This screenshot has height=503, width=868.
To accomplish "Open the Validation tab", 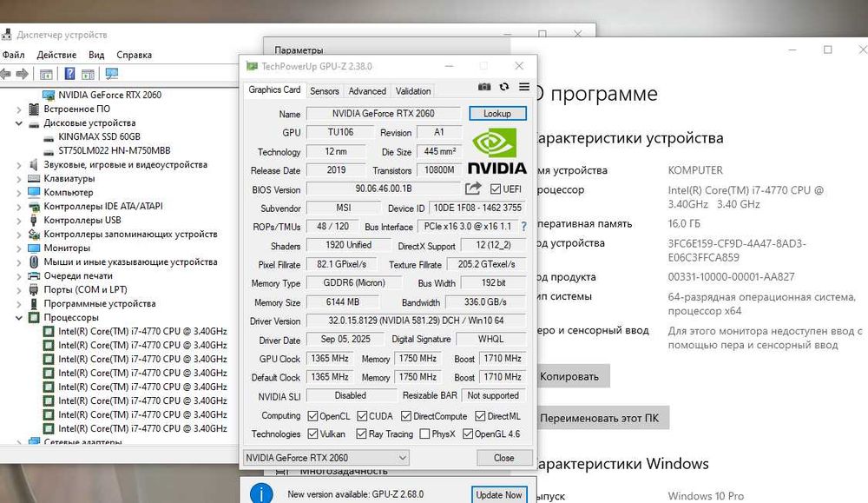I will (413, 91).
